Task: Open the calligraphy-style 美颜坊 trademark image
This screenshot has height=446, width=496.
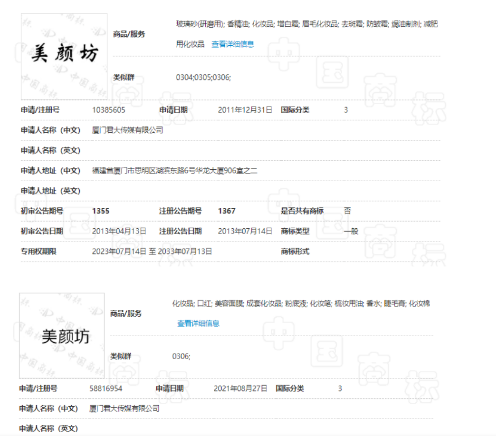Action: tap(64, 56)
